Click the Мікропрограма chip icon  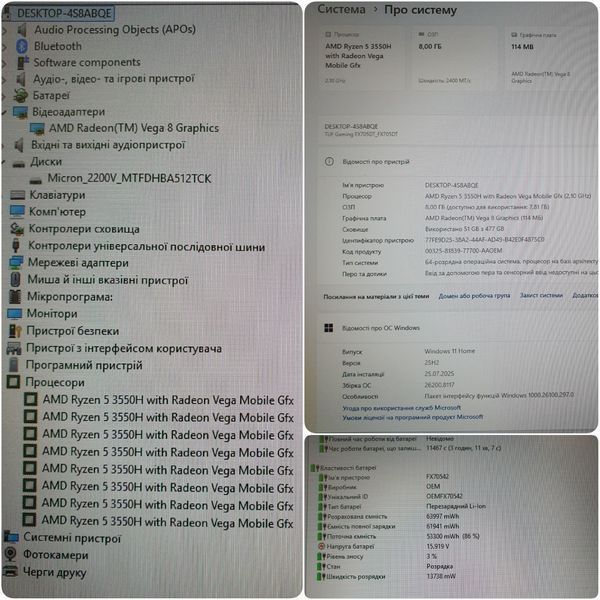15,297
